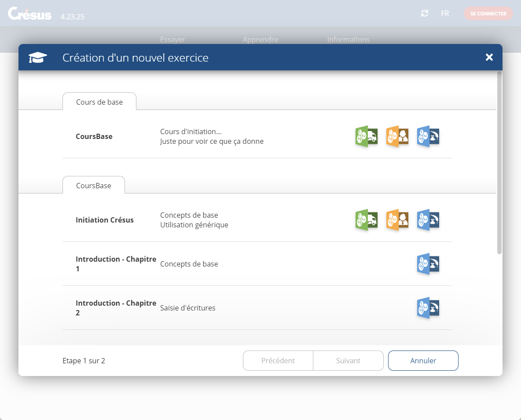Click the text Juste pour voir ce que ça donne

(x=212, y=142)
